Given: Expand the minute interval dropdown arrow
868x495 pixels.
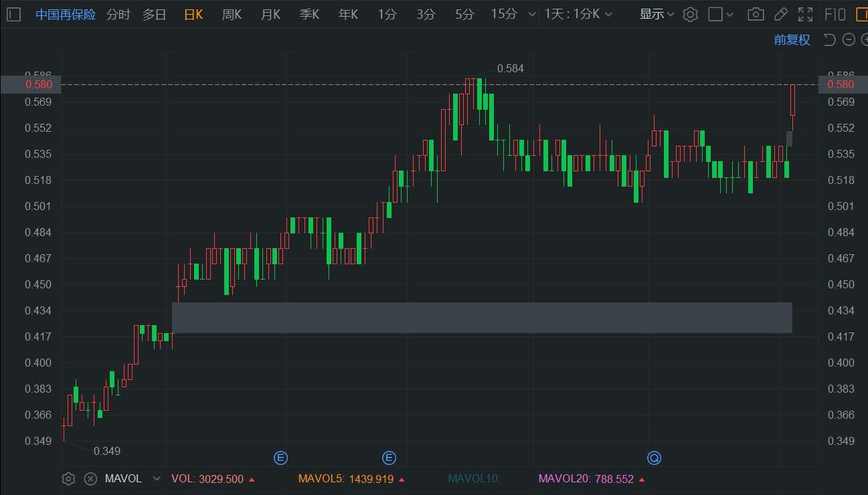Looking at the screenshot, I should pos(532,14).
